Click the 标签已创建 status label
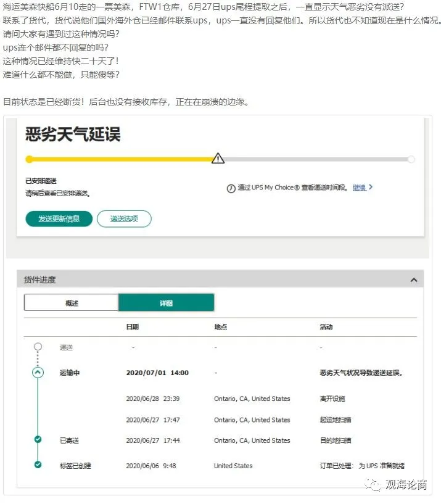Image resolution: width=441 pixels, height=504 pixels. 75,466
